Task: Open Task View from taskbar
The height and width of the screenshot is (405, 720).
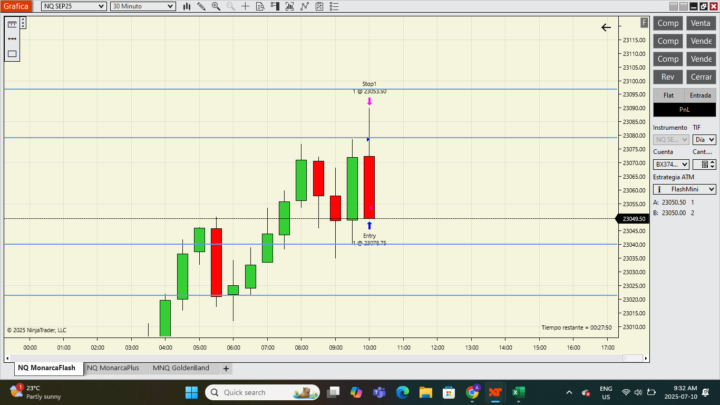Action: pyautogui.click(x=333, y=392)
